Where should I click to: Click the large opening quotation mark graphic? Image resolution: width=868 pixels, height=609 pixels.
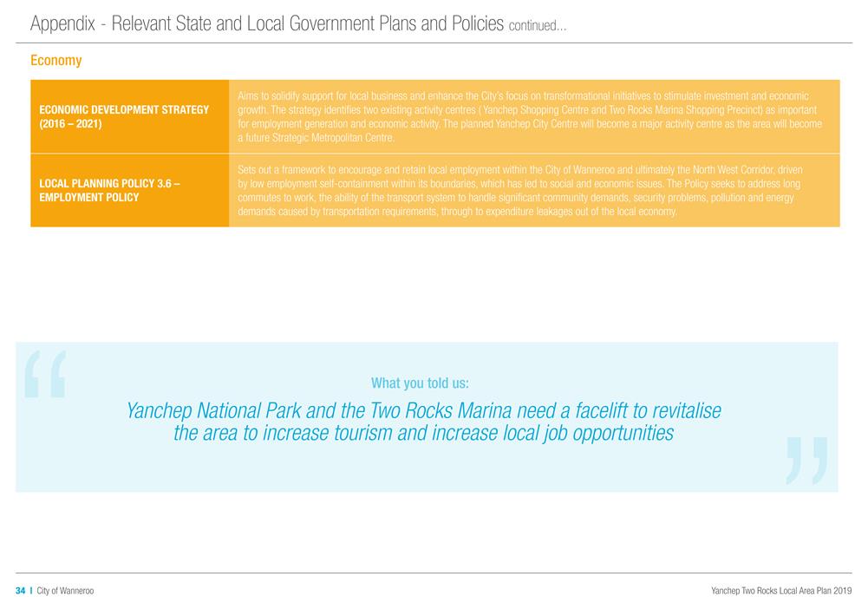pos(46,374)
